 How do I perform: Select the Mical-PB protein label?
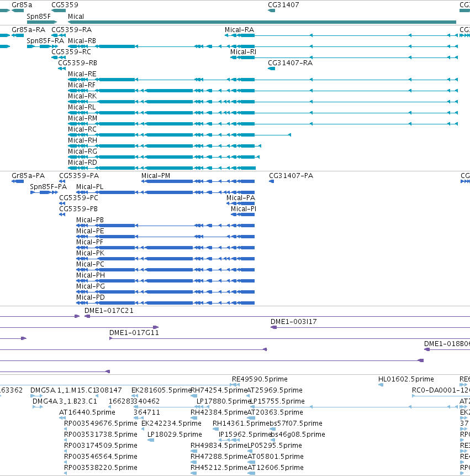pos(90,220)
